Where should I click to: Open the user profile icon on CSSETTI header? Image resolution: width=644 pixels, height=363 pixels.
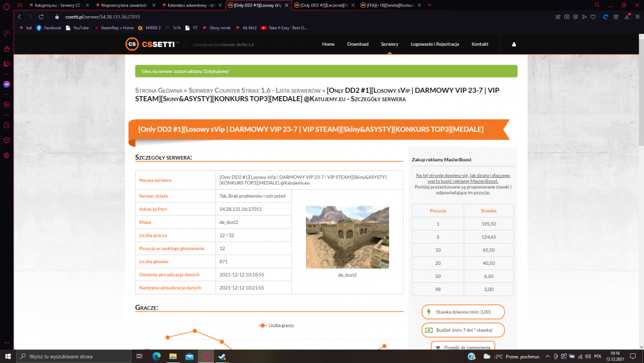tap(514, 44)
